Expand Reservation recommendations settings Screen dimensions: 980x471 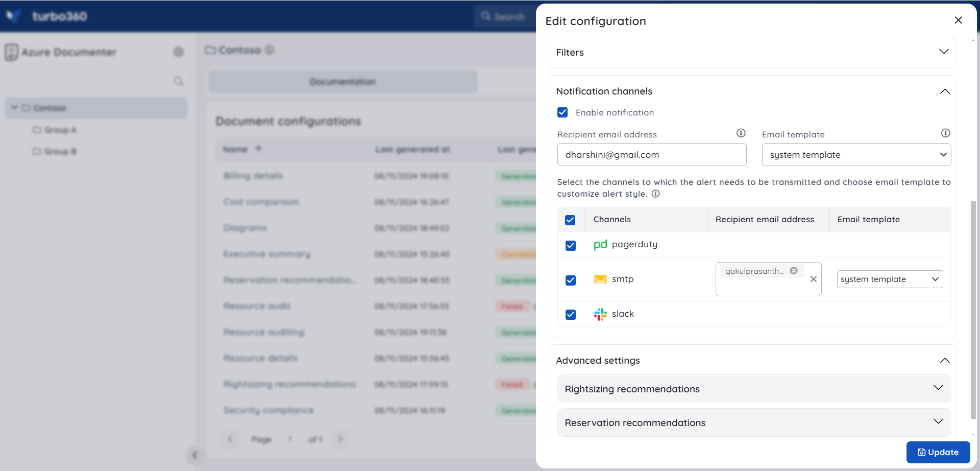tap(754, 422)
